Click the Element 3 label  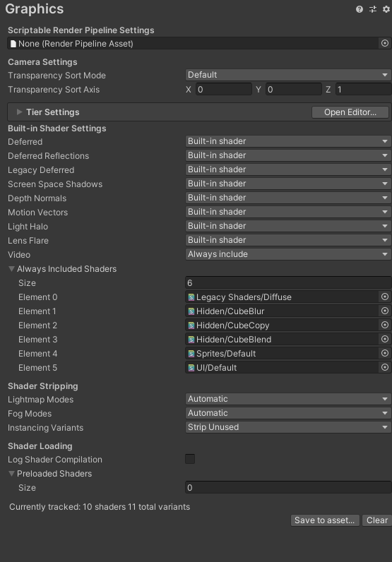point(37,340)
